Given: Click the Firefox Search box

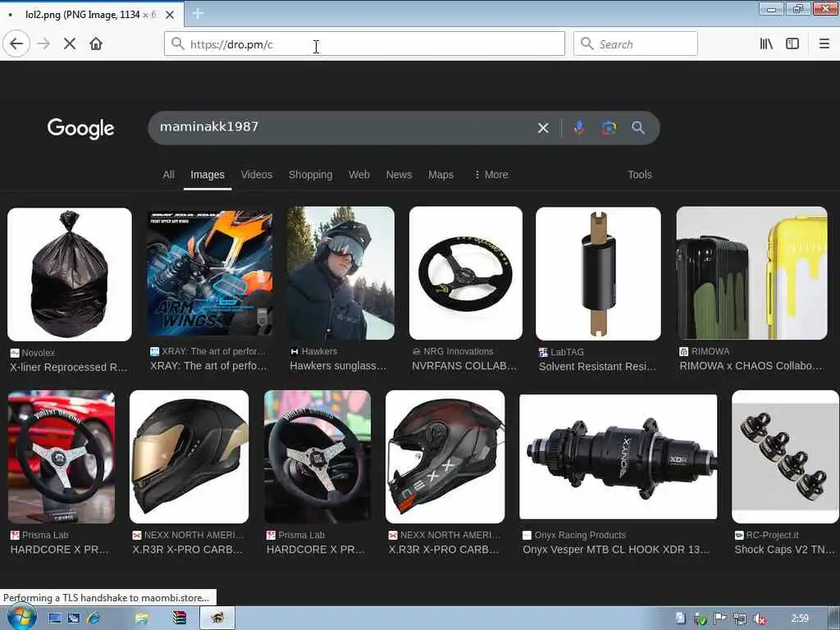Looking at the screenshot, I should click(636, 44).
